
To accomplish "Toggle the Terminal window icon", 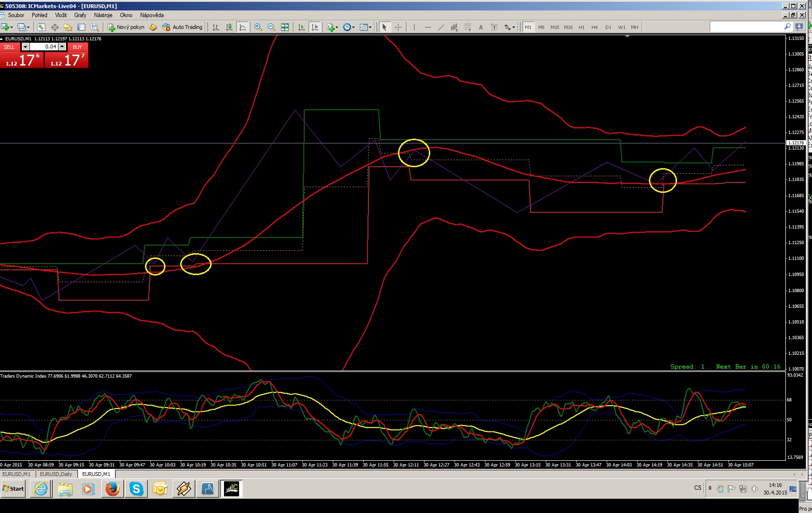I will [81, 27].
